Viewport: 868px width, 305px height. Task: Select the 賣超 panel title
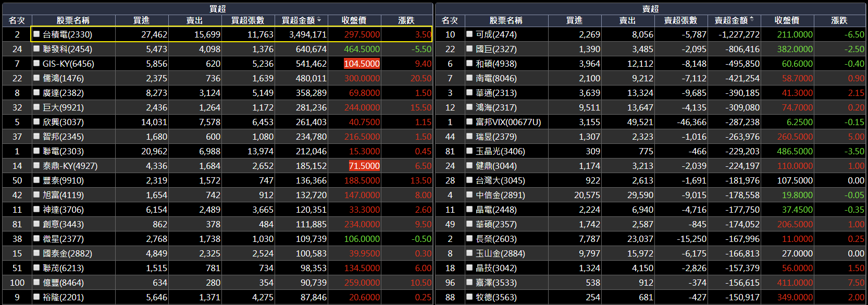(x=650, y=9)
